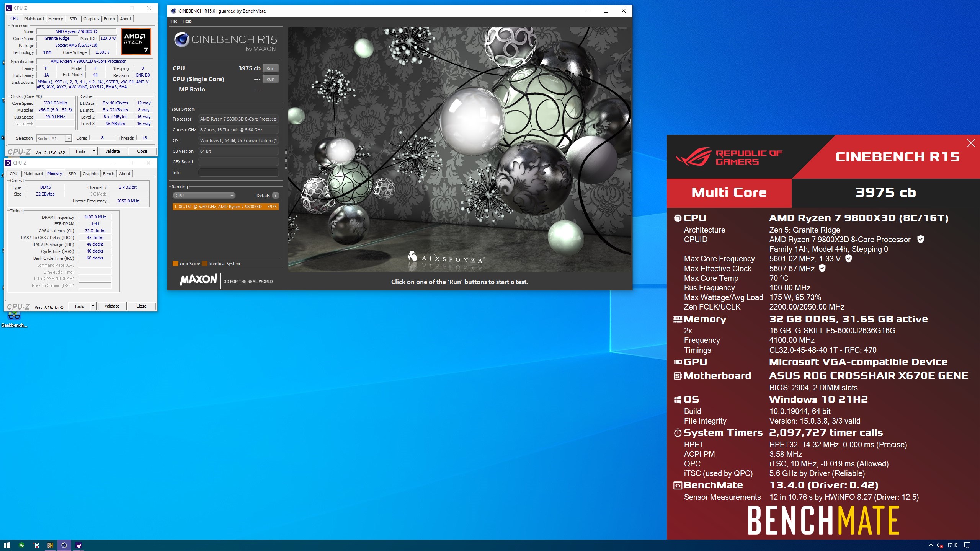The height and width of the screenshot is (551, 980).
Task: Click the Cinebench title bar app icon
Action: pos(173,11)
